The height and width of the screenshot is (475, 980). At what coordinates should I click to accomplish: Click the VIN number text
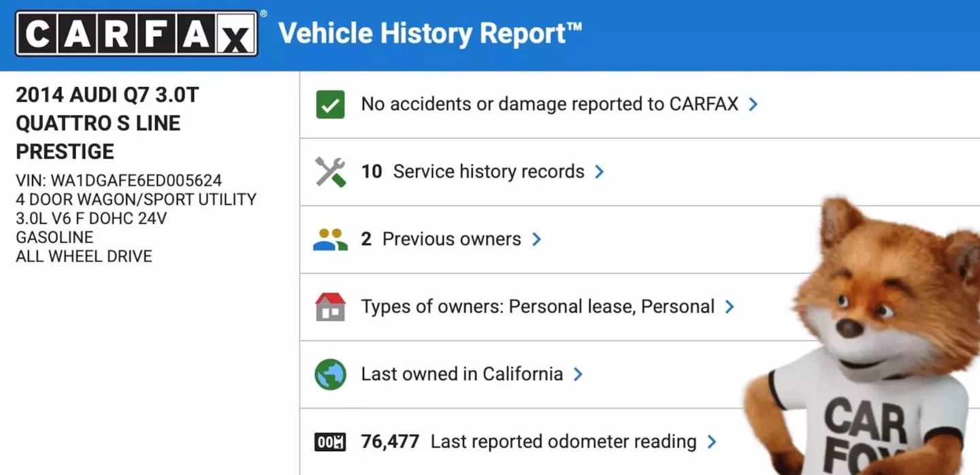pyautogui.click(x=119, y=181)
